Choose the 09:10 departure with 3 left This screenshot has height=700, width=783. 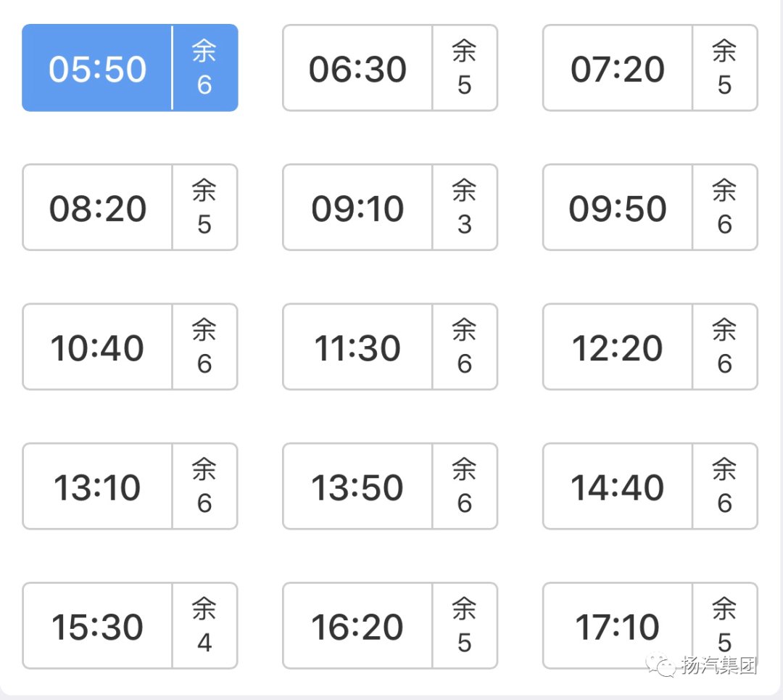click(x=357, y=208)
